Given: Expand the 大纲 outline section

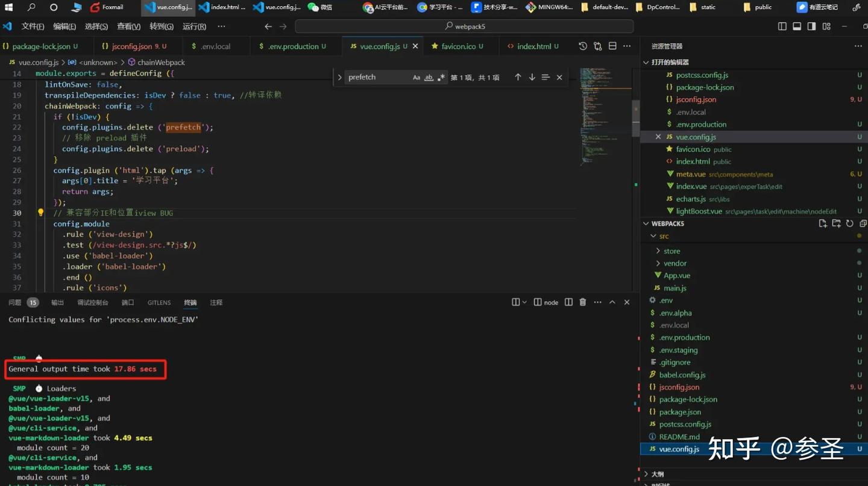Looking at the screenshot, I should tap(646, 474).
